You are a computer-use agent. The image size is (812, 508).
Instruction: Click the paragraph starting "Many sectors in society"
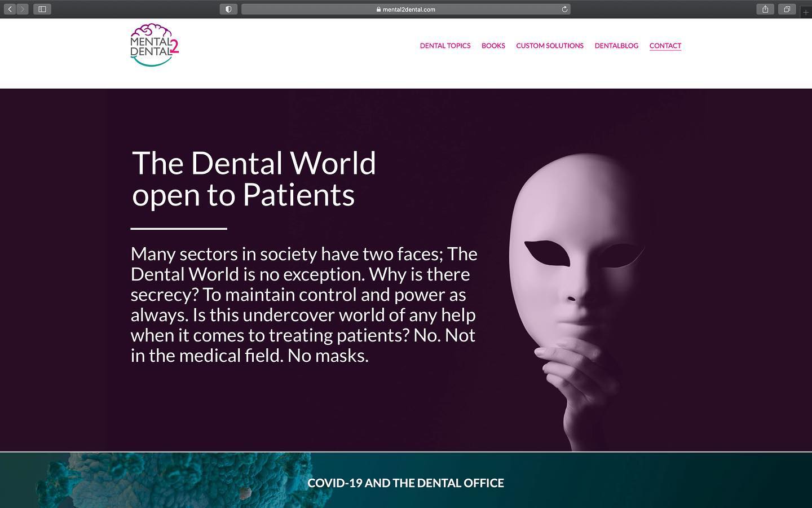304,305
